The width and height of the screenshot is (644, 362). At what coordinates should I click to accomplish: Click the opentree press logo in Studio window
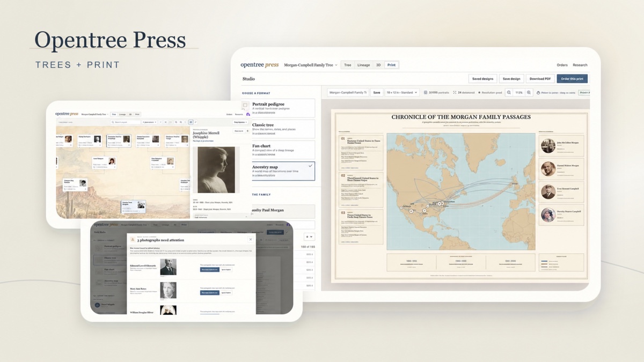pyautogui.click(x=260, y=65)
